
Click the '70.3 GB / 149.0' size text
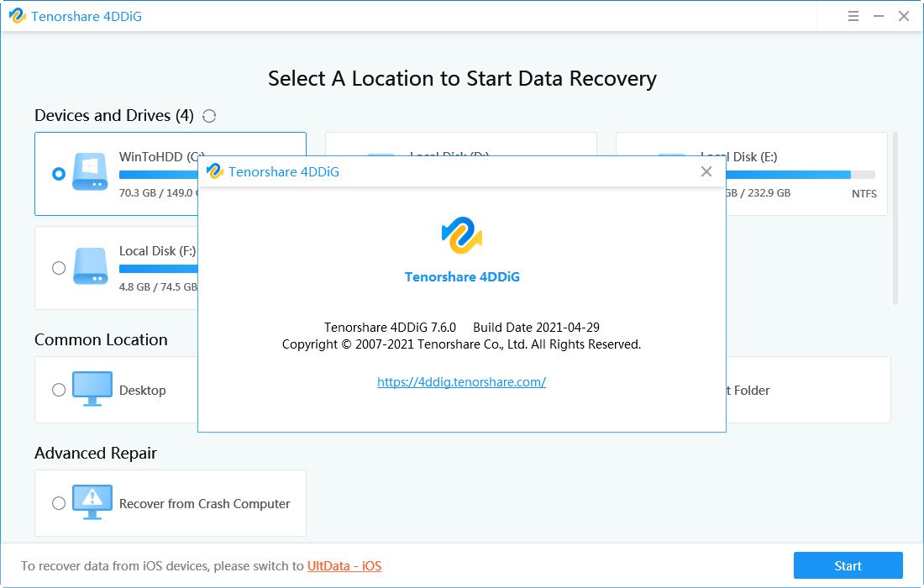158,192
